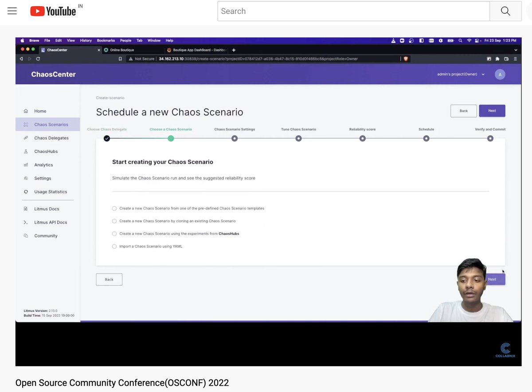Click the bottom Next button

tap(495, 279)
